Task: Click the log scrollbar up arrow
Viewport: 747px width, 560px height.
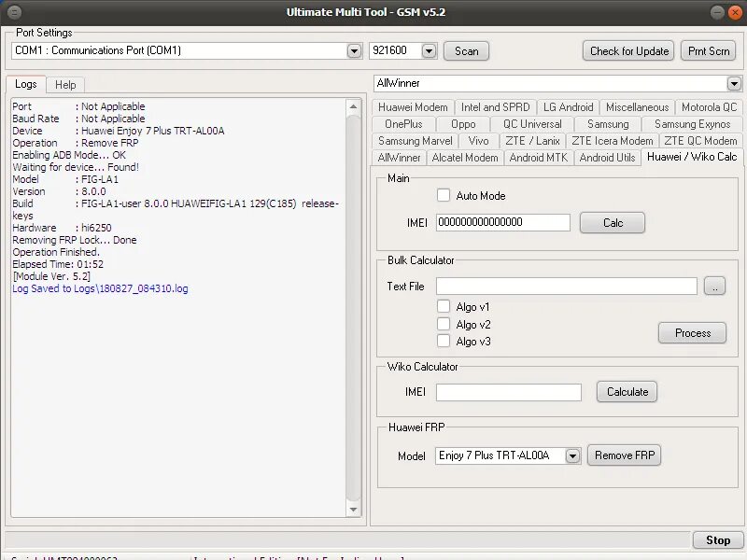Action: (353, 106)
